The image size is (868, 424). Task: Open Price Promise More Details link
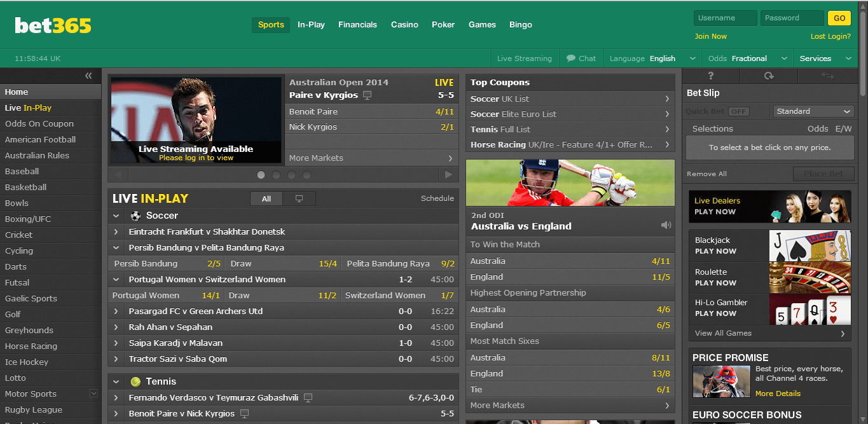(778, 393)
